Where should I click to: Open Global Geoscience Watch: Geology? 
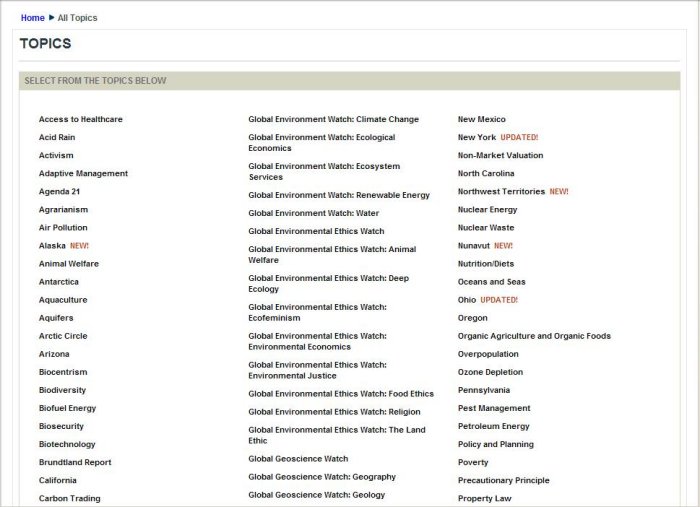(317, 495)
